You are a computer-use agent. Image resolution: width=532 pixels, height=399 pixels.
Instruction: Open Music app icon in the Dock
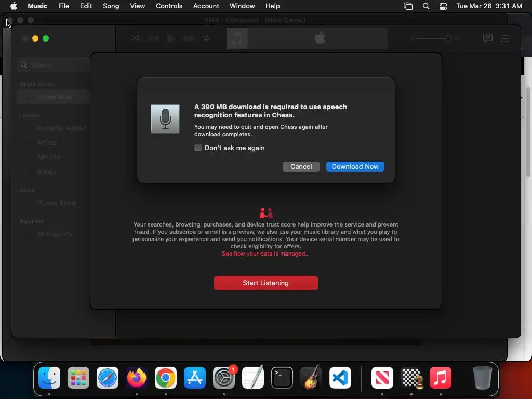441,378
